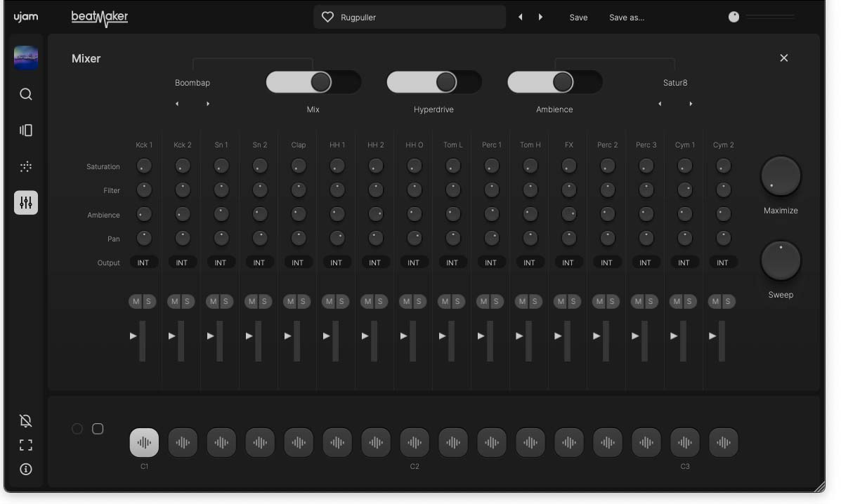Click the Maximize knob

click(x=781, y=175)
